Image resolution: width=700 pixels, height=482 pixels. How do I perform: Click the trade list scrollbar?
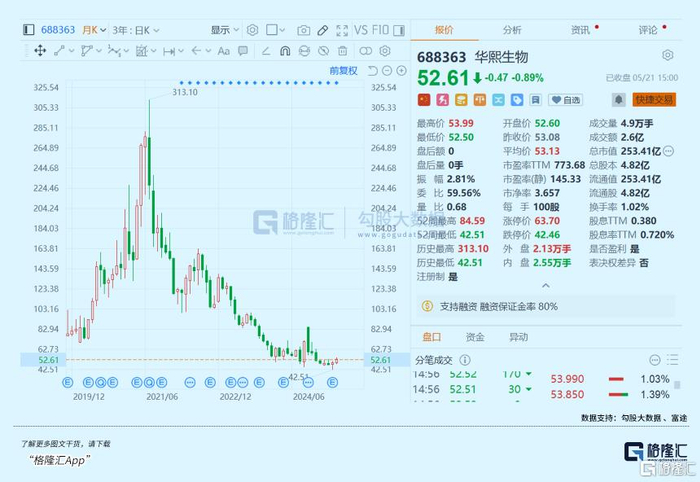677,385
